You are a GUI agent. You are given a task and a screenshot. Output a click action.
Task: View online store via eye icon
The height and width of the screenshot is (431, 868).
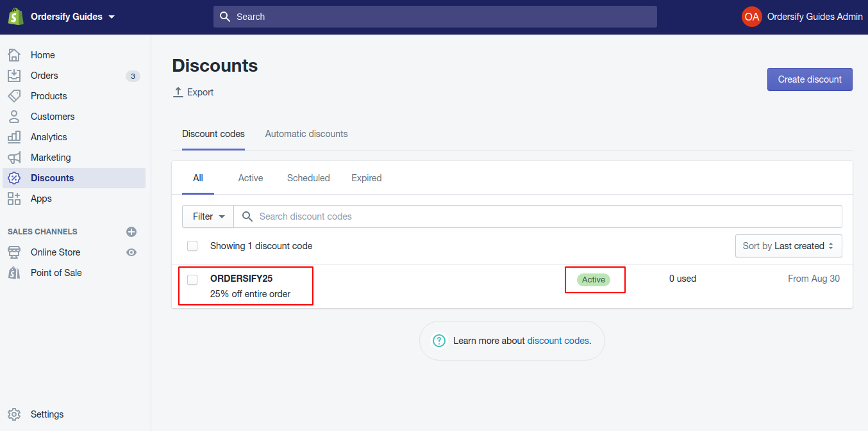point(131,252)
